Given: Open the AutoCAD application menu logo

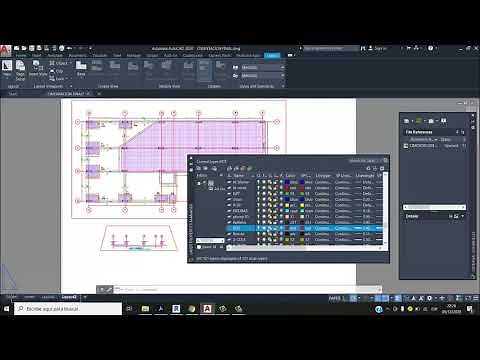Looking at the screenshot, I should (5, 51).
